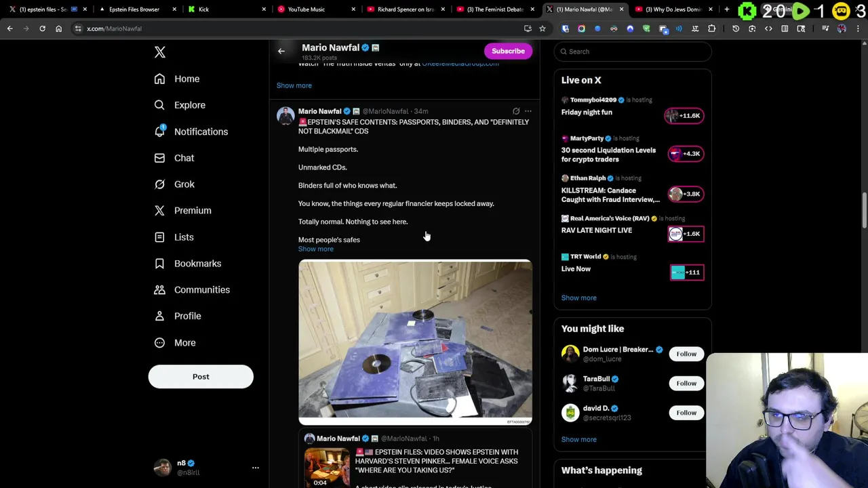Viewport: 868px width, 488px height.
Task: Click the browser back arrow
Action: (x=9, y=28)
